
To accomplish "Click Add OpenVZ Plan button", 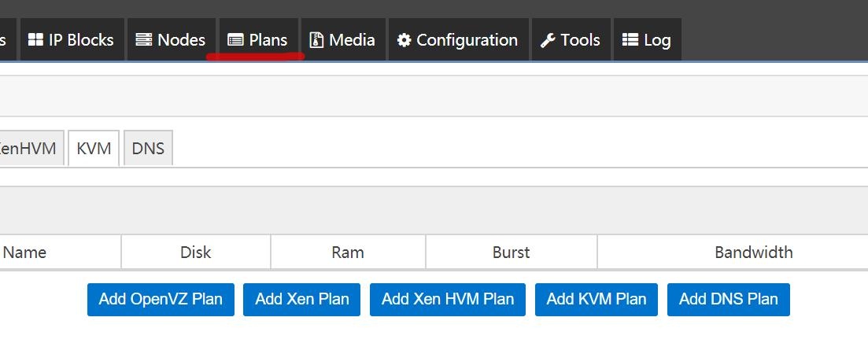I will [x=161, y=299].
